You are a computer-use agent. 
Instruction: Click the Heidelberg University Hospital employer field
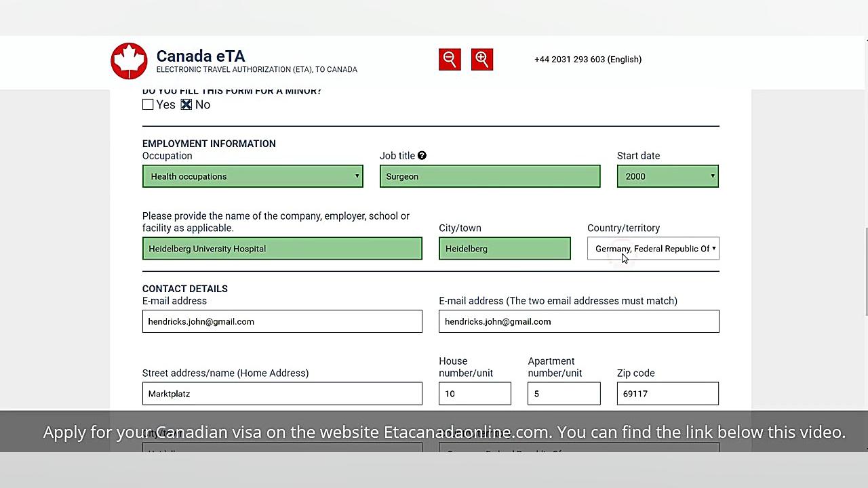click(282, 249)
